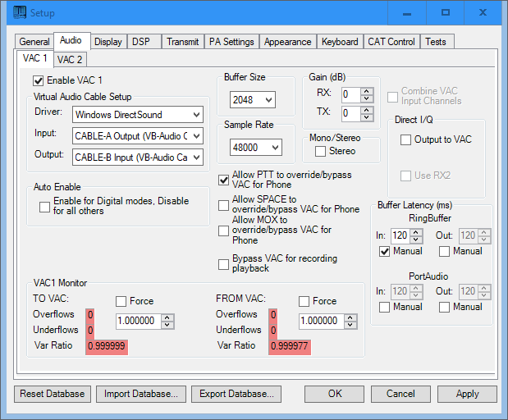Expand the Buffer Size dropdown
Viewport: 508px width, 420px height.
coord(268,99)
